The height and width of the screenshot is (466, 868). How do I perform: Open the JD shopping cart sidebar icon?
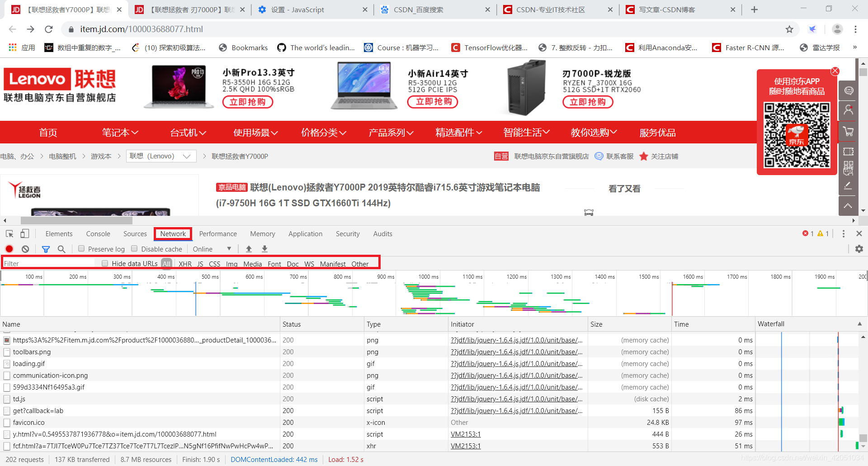coord(848,132)
